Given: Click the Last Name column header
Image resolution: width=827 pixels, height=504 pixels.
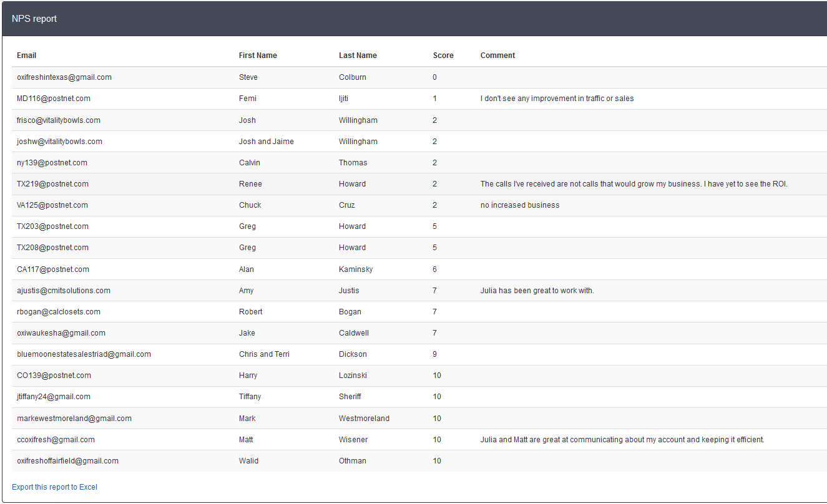Looking at the screenshot, I should 358,56.
